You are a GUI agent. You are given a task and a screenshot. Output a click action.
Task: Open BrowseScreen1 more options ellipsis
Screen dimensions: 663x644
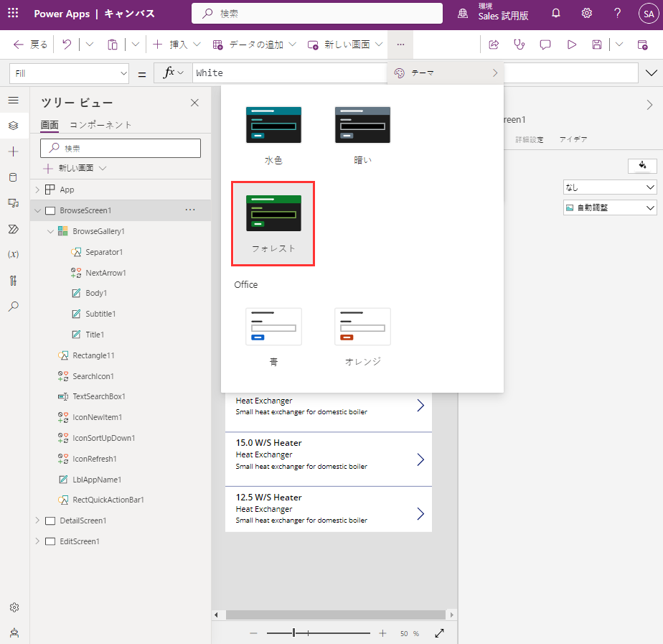190,210
